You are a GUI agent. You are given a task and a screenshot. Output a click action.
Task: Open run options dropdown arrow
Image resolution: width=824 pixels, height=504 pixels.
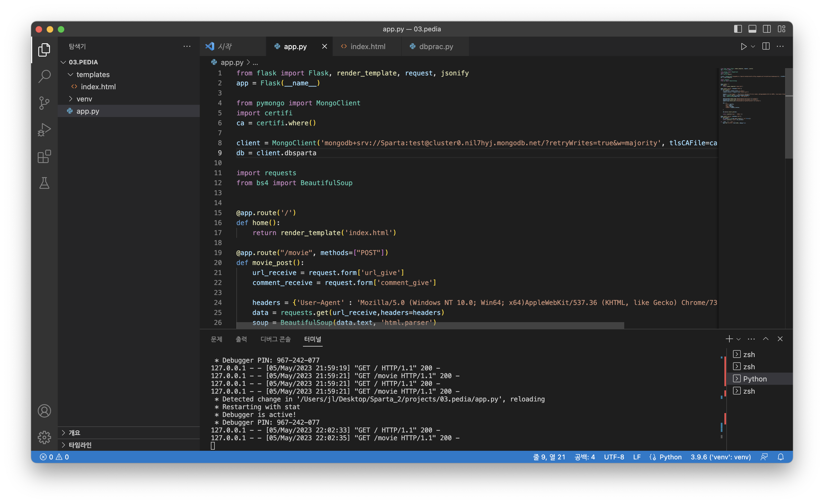[x=753, y=47]
